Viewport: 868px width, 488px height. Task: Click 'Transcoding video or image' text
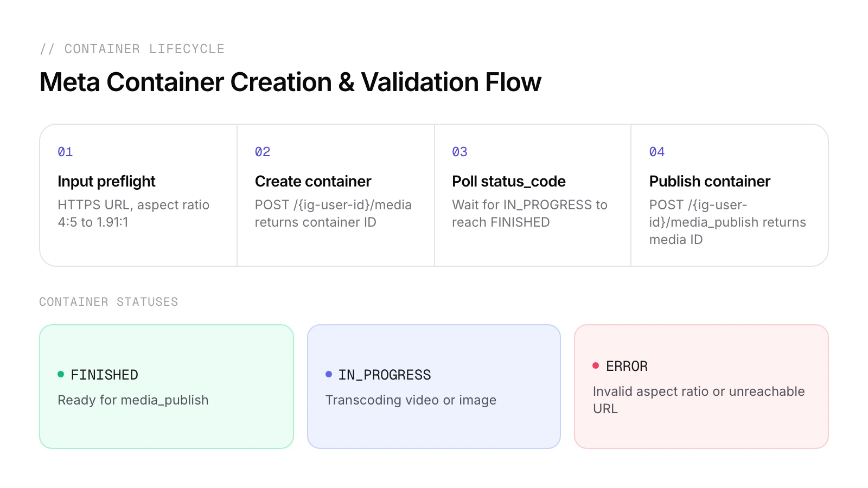pyautogui.click(x=411, y=400)
